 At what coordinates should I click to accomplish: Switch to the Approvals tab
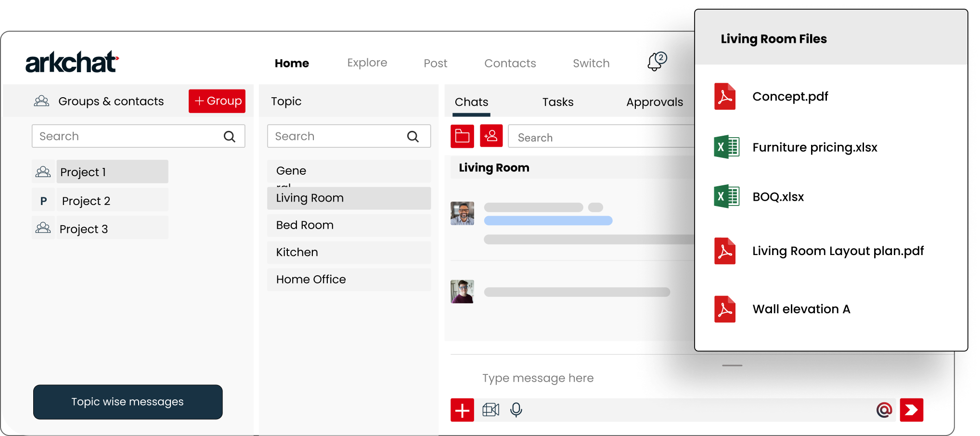(x=655, y=102)
